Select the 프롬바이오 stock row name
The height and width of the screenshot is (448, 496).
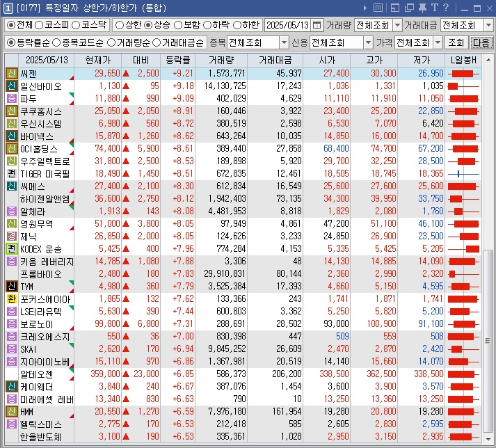(x=41, y=274)
